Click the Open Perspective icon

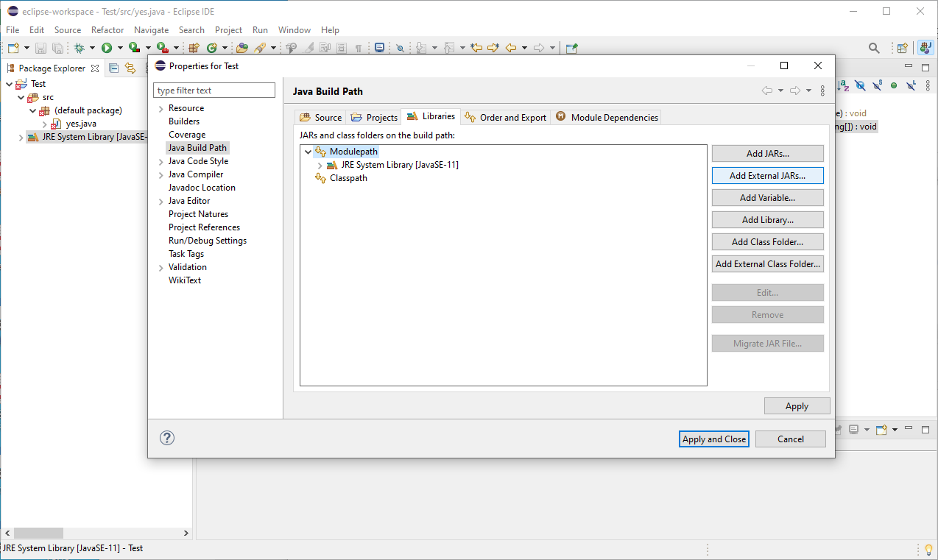[902, 48]
